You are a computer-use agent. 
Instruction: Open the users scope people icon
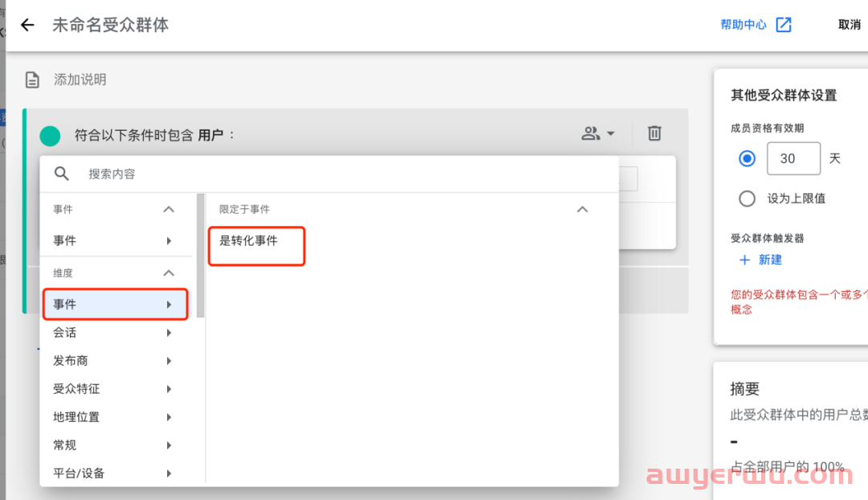click(x=590, y=133)
